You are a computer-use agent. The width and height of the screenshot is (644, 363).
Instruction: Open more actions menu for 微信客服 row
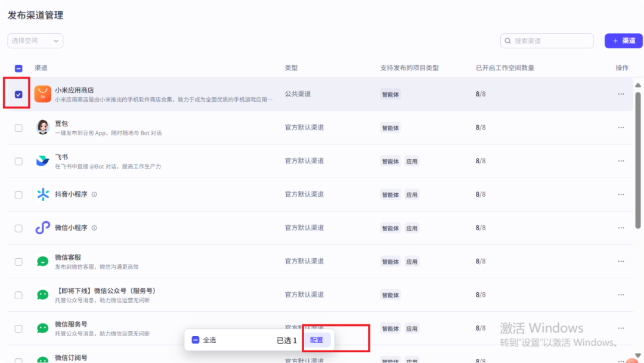pyautogui.click(x=621, y=262)
